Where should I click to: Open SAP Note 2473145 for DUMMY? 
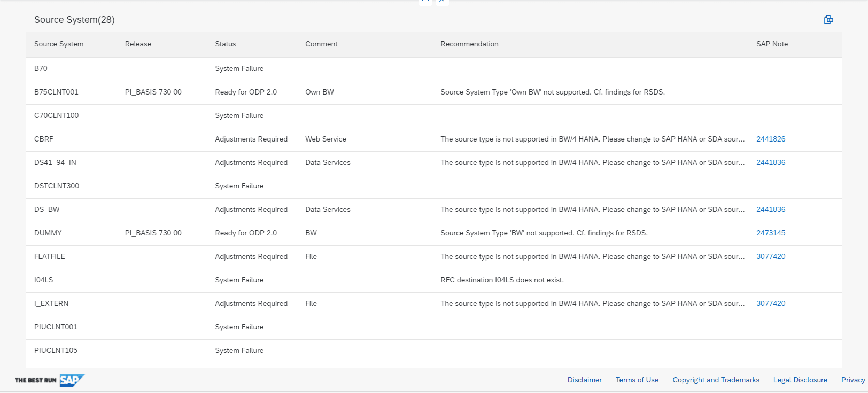click(770, 233)
